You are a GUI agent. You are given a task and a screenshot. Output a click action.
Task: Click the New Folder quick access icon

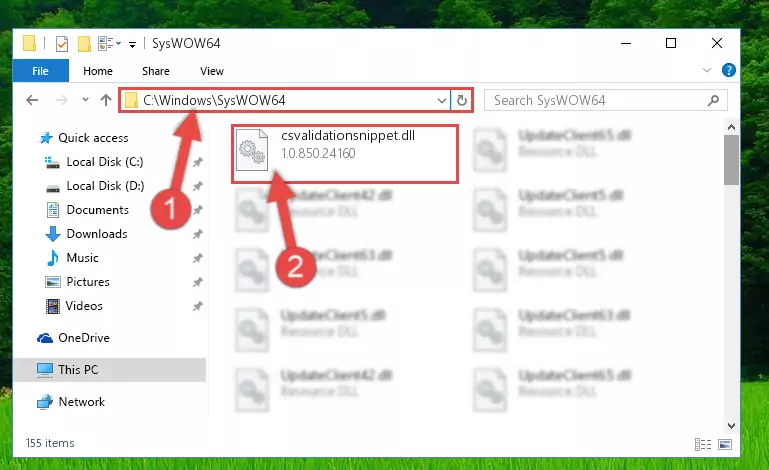click(x=84, y=44)
